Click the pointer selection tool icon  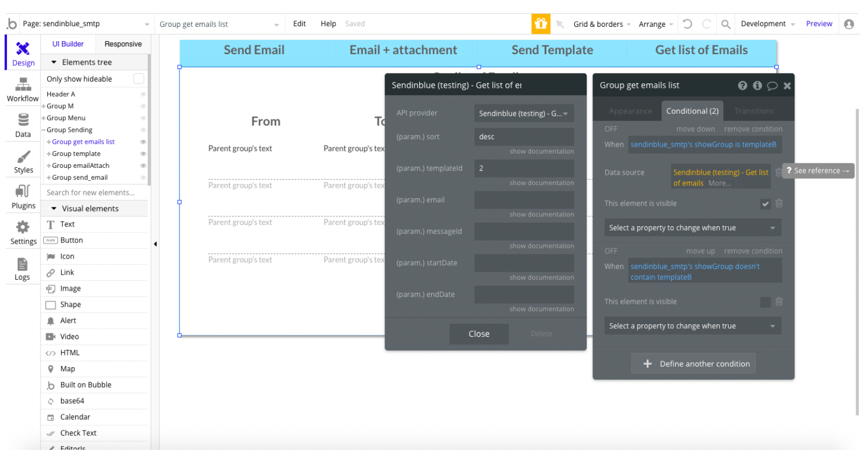click(560, 24)
